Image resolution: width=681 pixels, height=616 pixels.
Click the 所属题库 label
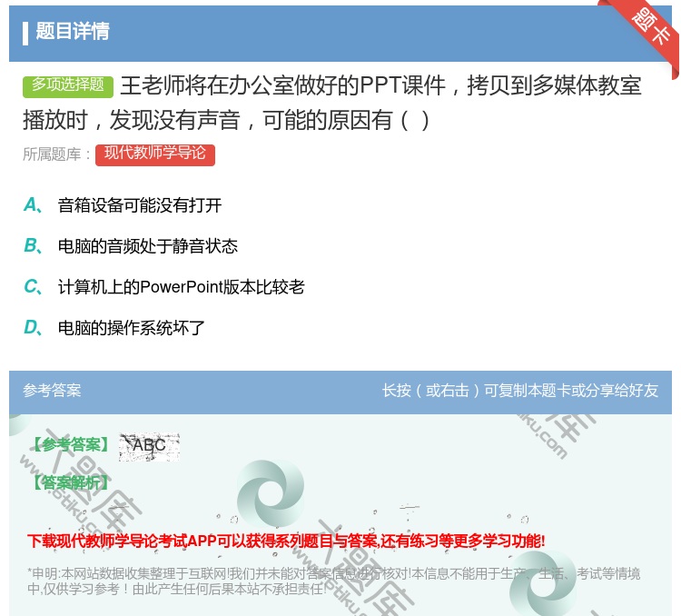[x=56, y=154]
